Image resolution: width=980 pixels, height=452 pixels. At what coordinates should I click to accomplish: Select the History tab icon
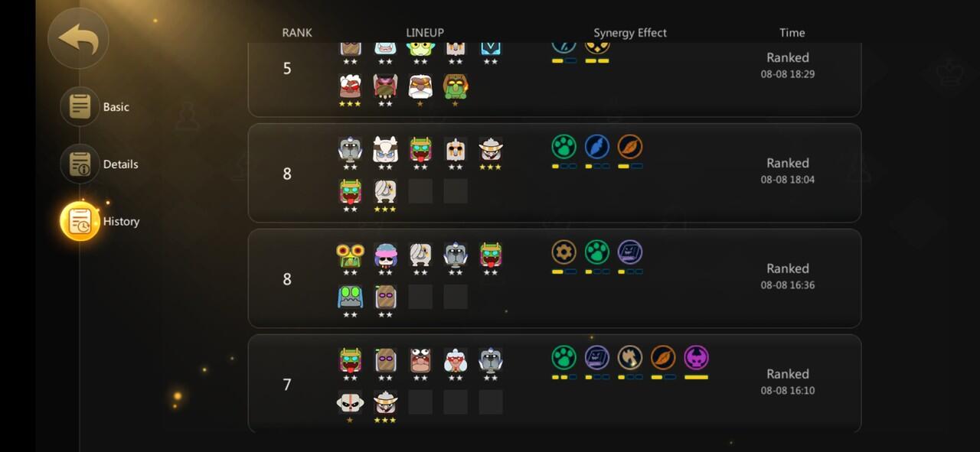point(80,221)
